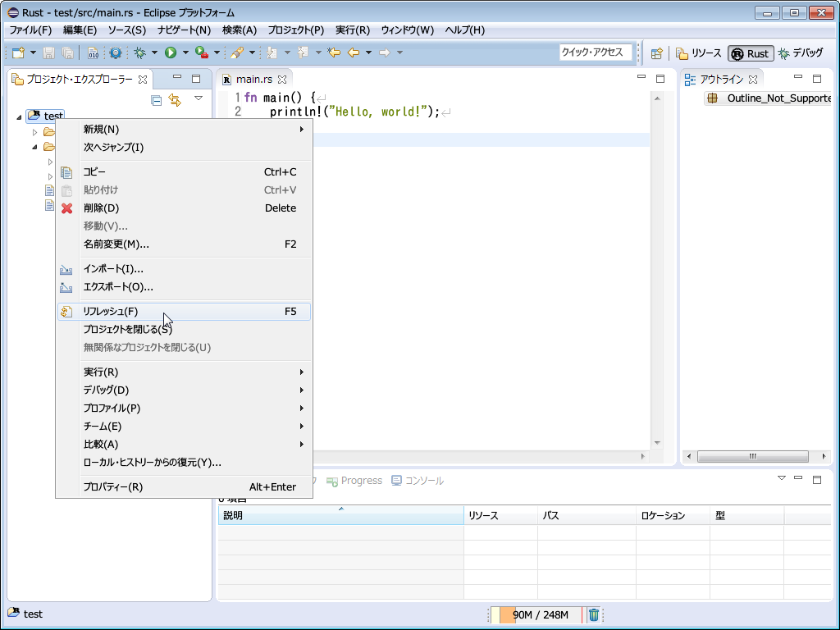Image resolution: width=840 pixels, height=630 pixels.
Task: Expand the チーム(E) submenu
Action: coord(184,427)
